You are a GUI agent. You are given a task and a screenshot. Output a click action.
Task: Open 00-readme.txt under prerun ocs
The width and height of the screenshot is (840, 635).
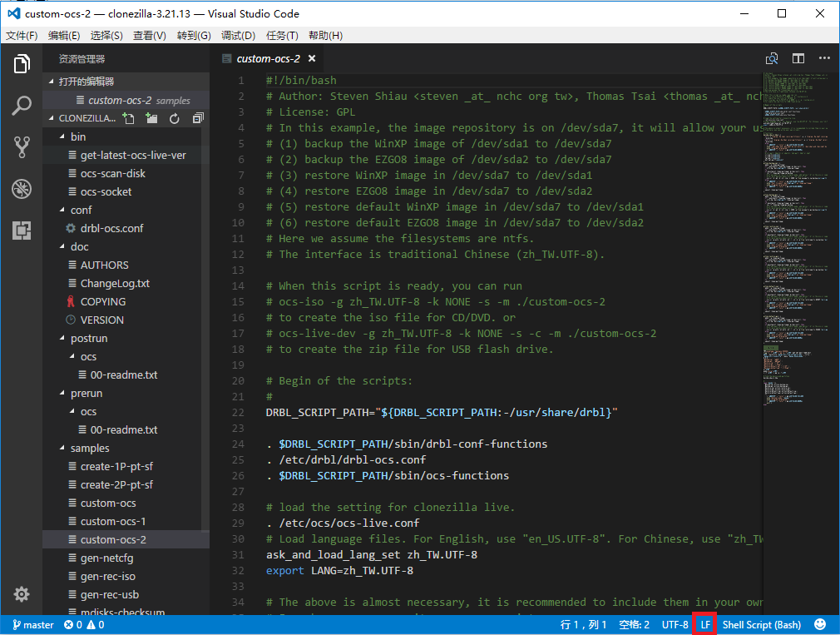(x=124, y=429)
